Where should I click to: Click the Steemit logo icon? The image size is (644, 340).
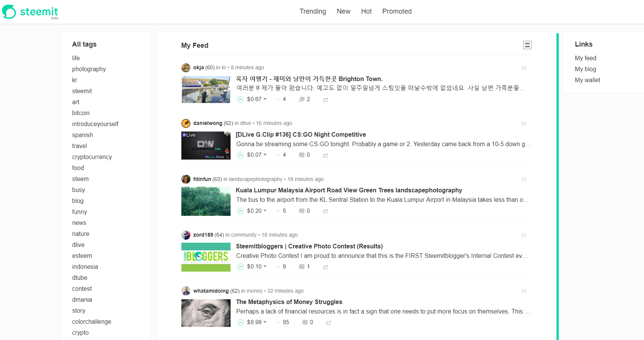(9, 12)
